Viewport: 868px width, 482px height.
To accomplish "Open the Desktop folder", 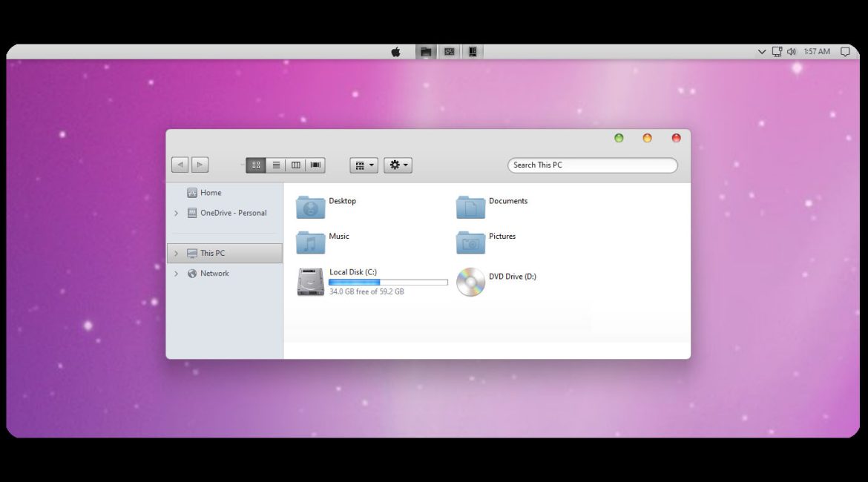I will click(311, 208).
